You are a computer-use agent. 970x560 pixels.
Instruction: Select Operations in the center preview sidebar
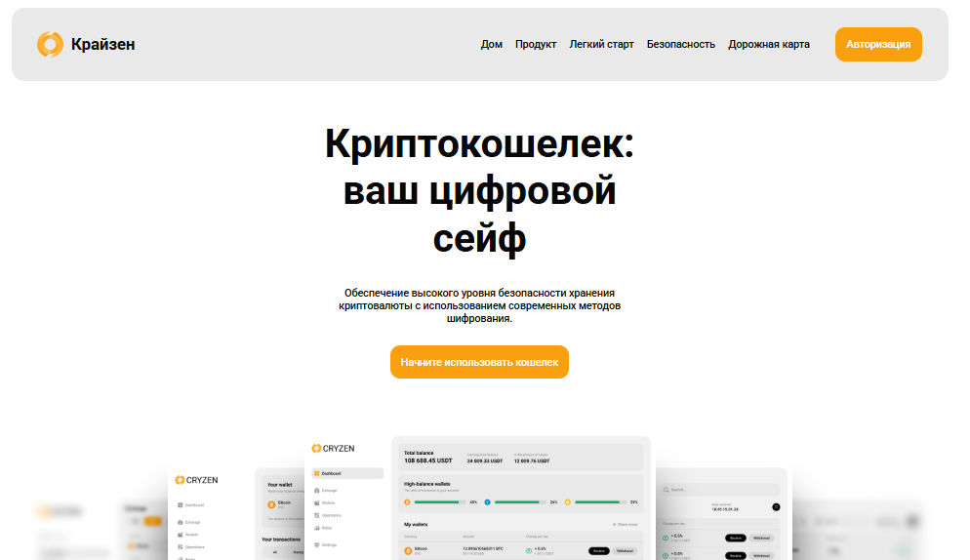(327, 515)
